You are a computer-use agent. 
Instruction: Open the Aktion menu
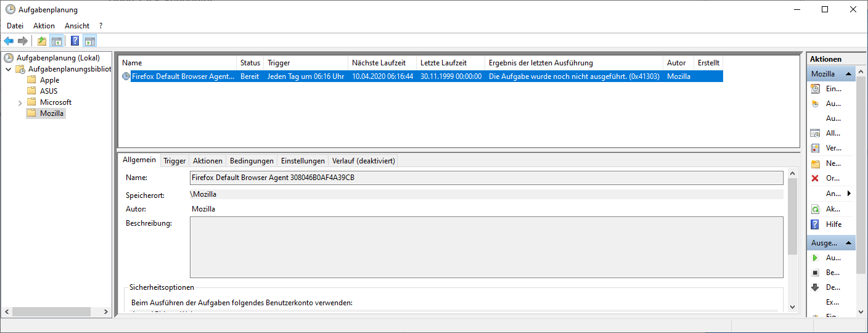(44, 26)
